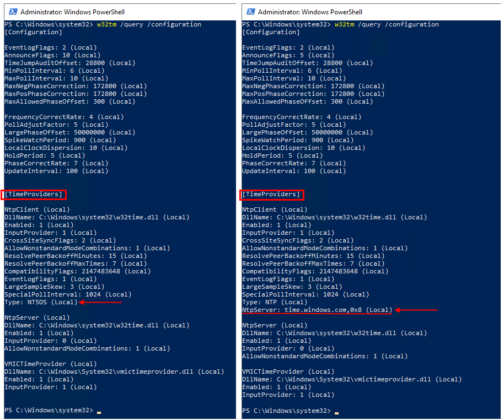Click the w32tm command in right window
The image size is (504, 420).
344,24
